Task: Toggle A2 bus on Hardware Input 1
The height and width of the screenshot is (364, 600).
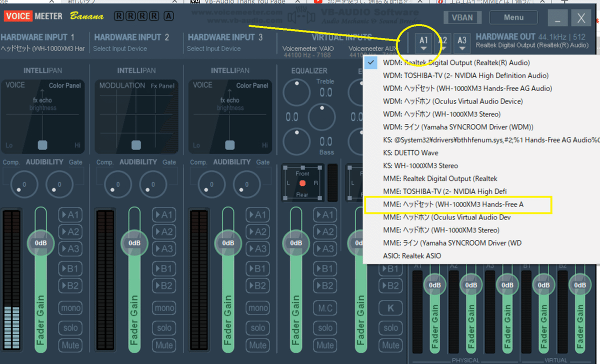Action: 70,232
